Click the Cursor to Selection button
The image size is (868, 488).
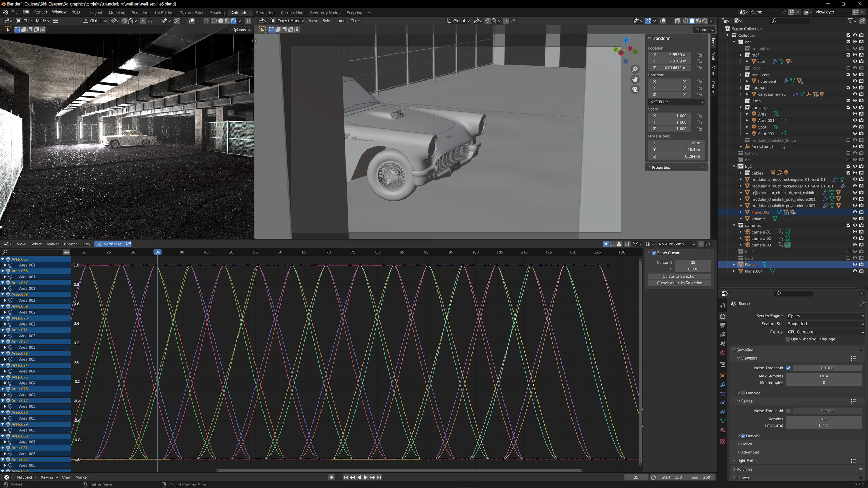pyautogui.click(x=679, y=276)
